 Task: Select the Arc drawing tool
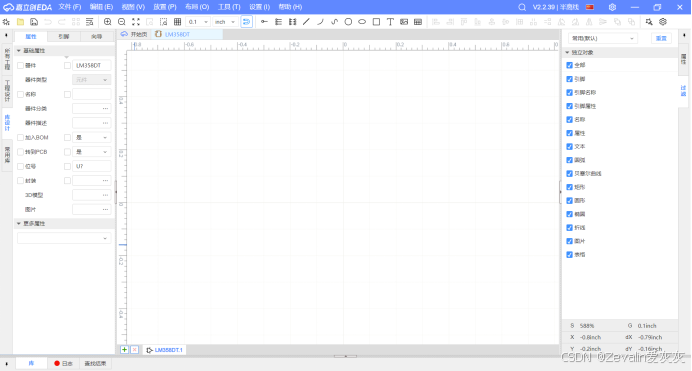[320, 22]
